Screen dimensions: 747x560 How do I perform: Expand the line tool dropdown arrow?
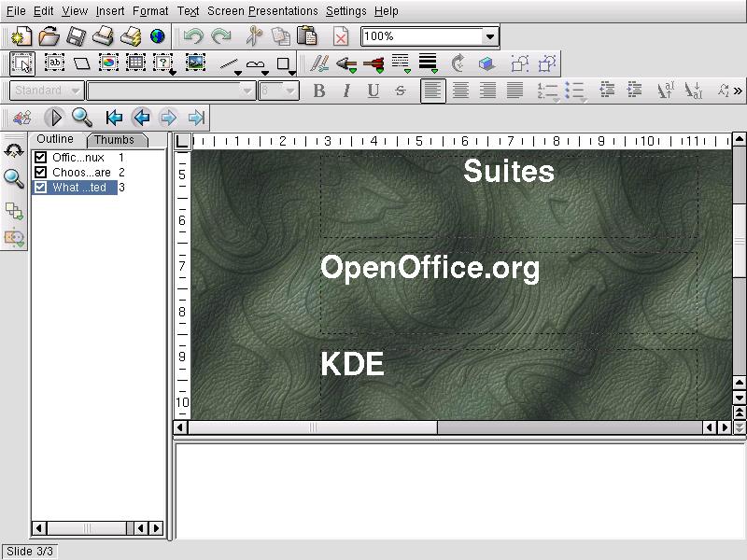[x=237, y=71]
